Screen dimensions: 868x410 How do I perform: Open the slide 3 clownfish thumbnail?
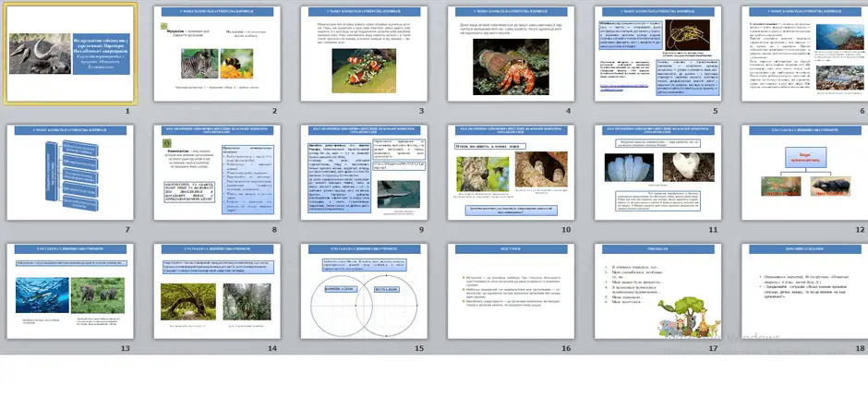pos(364,54)
